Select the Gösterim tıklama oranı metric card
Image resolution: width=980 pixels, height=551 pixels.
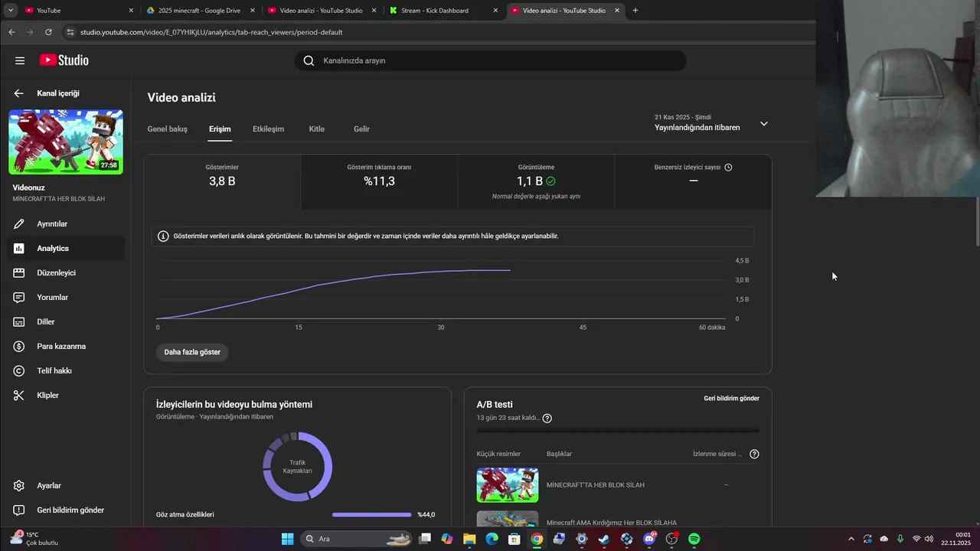379,182
